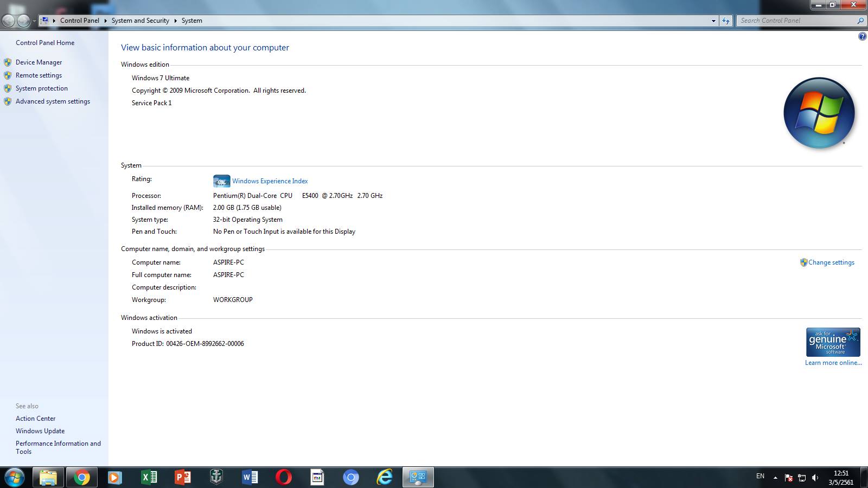Click the Back navigation arrow

(9, 21)
